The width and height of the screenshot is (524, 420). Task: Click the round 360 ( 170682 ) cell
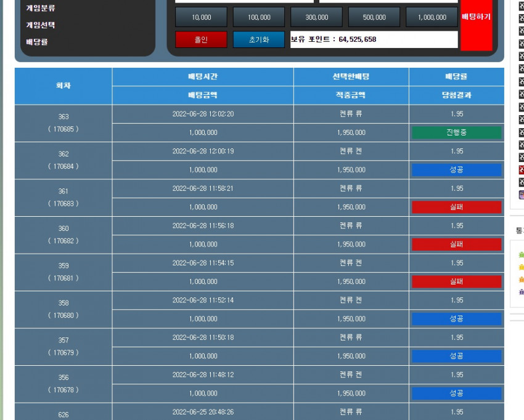point(63,235)
